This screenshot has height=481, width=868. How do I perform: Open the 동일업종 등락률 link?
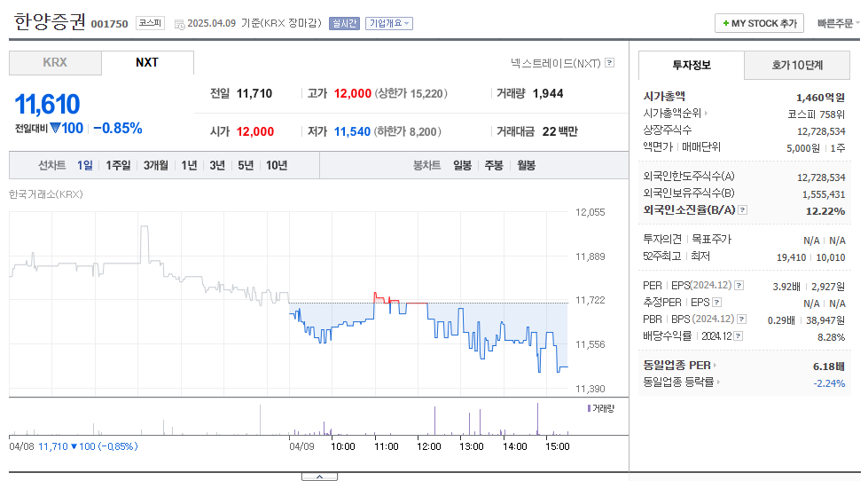click(x=678, y=382)
